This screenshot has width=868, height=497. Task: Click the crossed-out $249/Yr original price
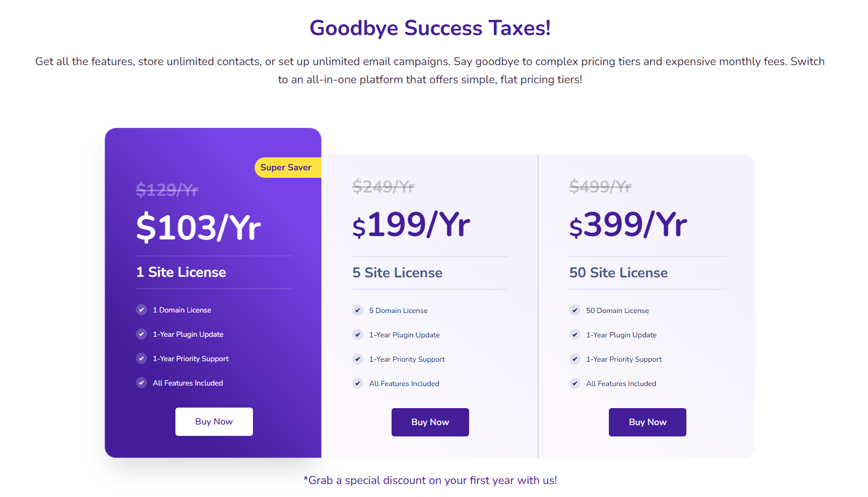click(383, 186)
